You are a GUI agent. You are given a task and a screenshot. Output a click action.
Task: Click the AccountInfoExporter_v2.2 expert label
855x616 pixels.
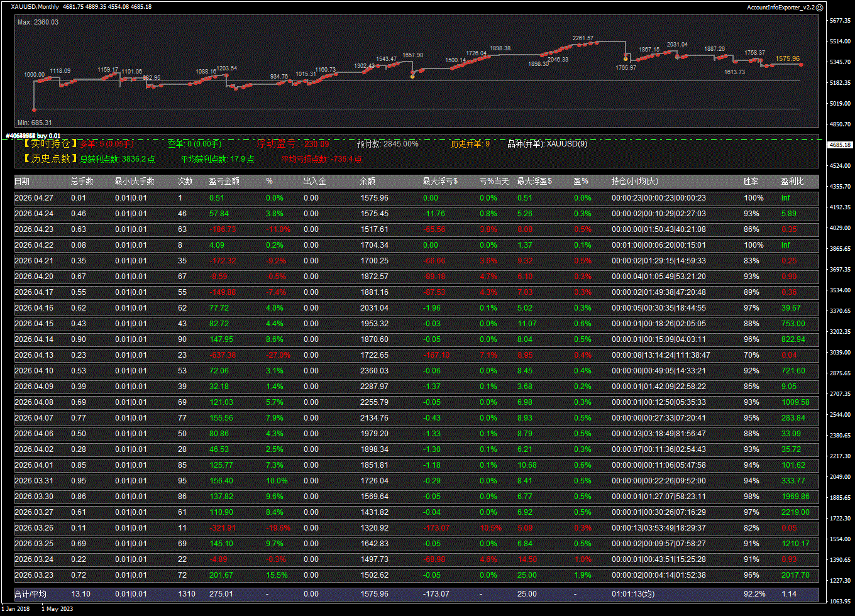pyautogui.click(x=780, y=7)
